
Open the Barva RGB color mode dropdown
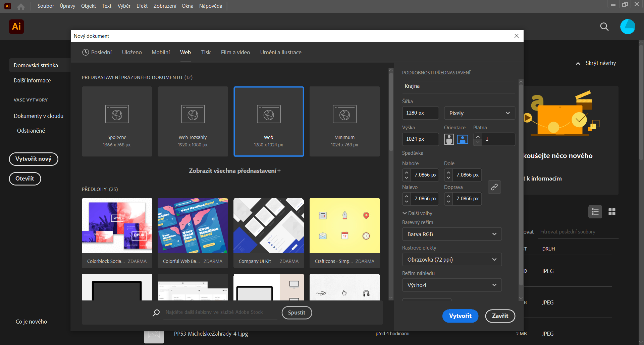451,234
